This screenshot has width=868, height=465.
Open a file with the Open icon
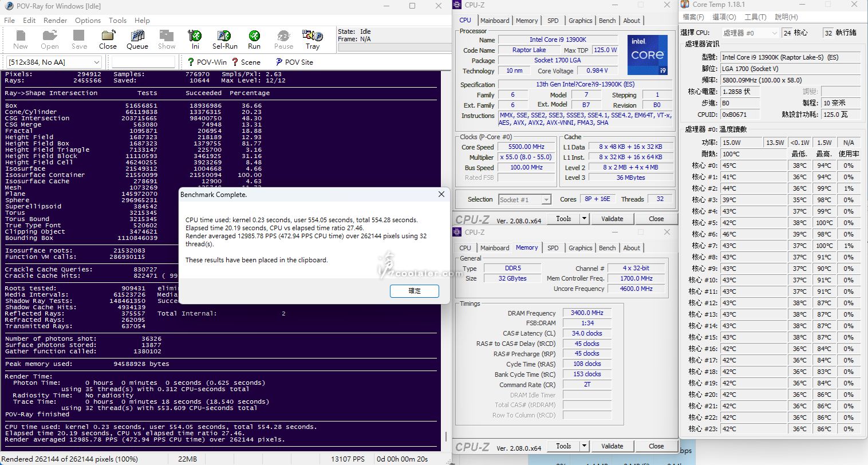click(x=50, y=40)
